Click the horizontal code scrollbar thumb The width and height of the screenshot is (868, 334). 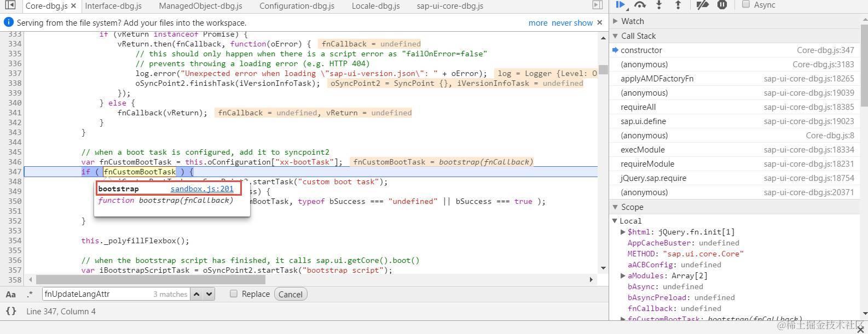151,279
